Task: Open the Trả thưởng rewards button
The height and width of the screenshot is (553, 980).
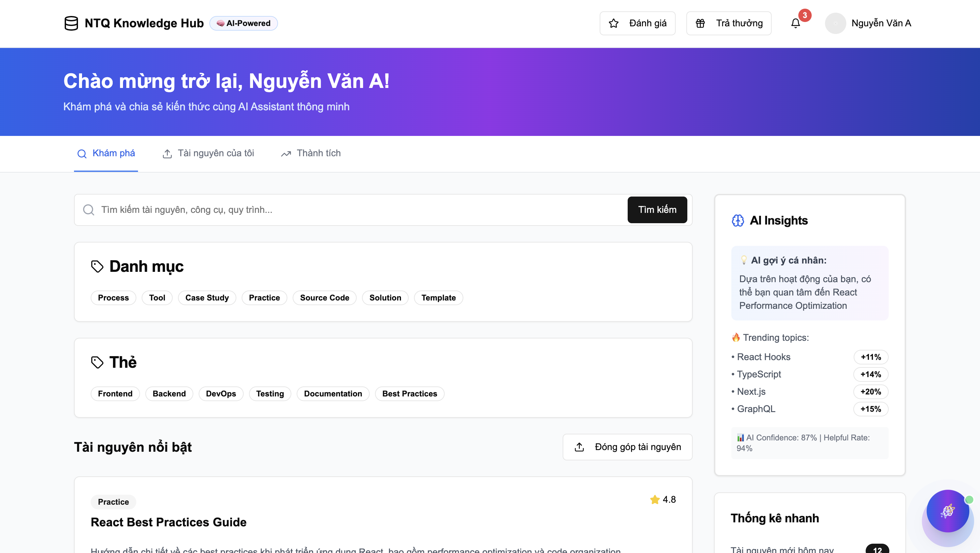Action: [729, 24]
